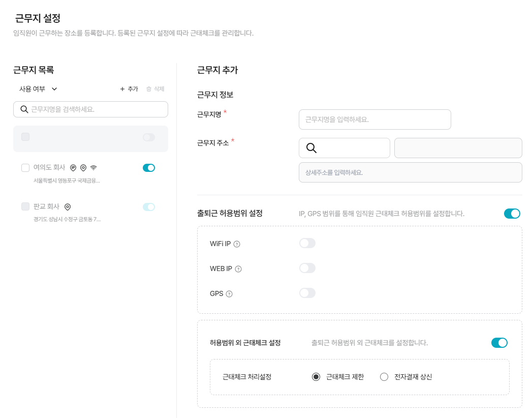Click the help icon next to GPS
The width and height of the screenshot is (532, 418).
[229, 294]
